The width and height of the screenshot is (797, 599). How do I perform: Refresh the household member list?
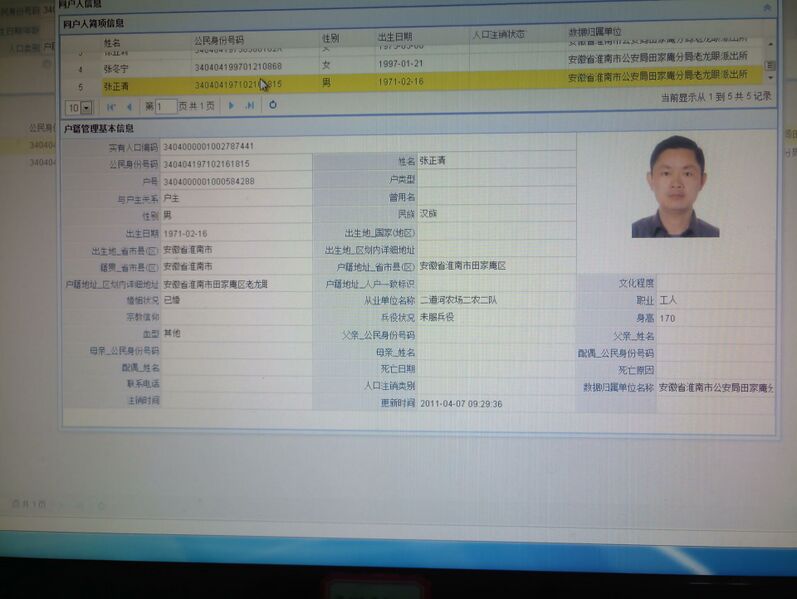pyautogui.click(x=273, y=105)
